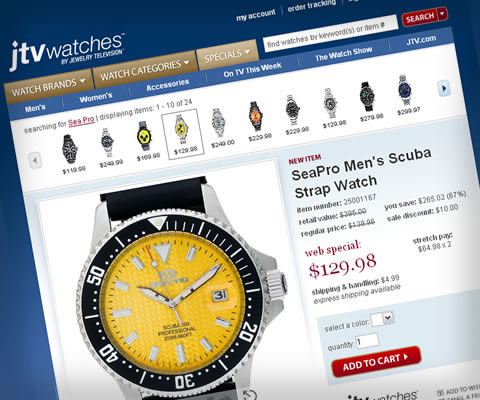Click the carousel previous arrow icon
Screen dimensions: 480x400
pyautogui.click(x=35, y=161)
